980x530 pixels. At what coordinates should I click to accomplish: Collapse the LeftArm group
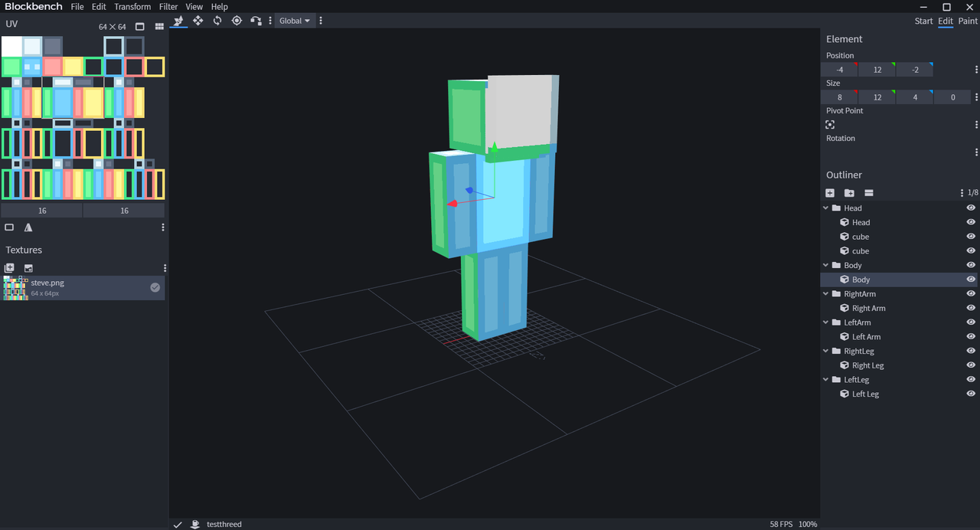click(x=826, y=322)
